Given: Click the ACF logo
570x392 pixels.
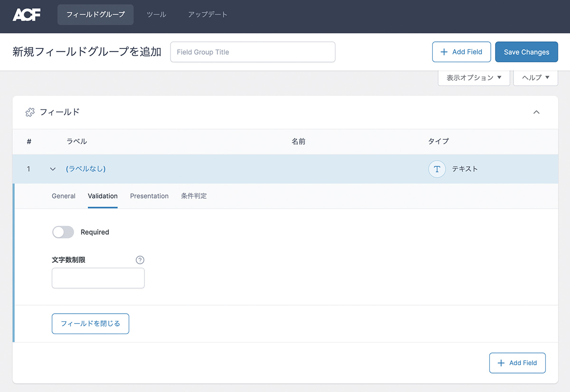Looking at the screenshot, I should [27, 15].
